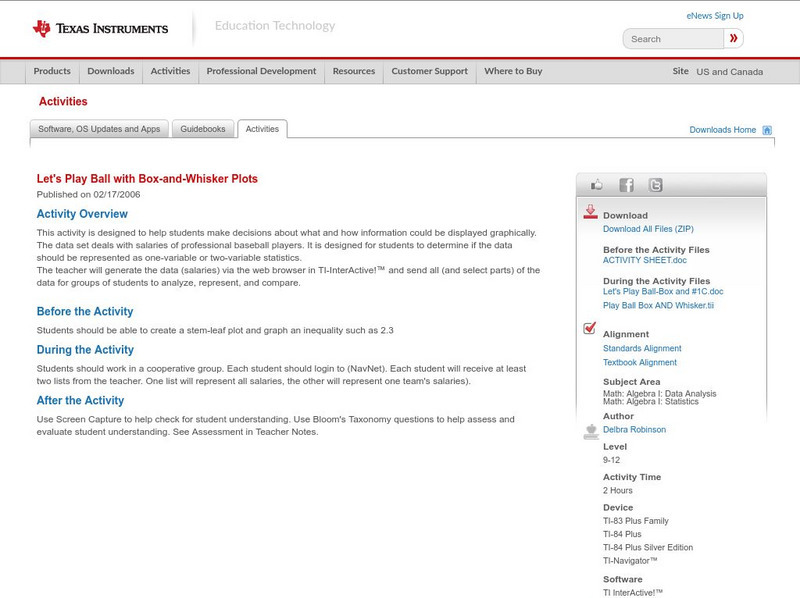This screenshot has width=800, height=598.
Task: Open the Products menu
Action: [x=52, y=71]
